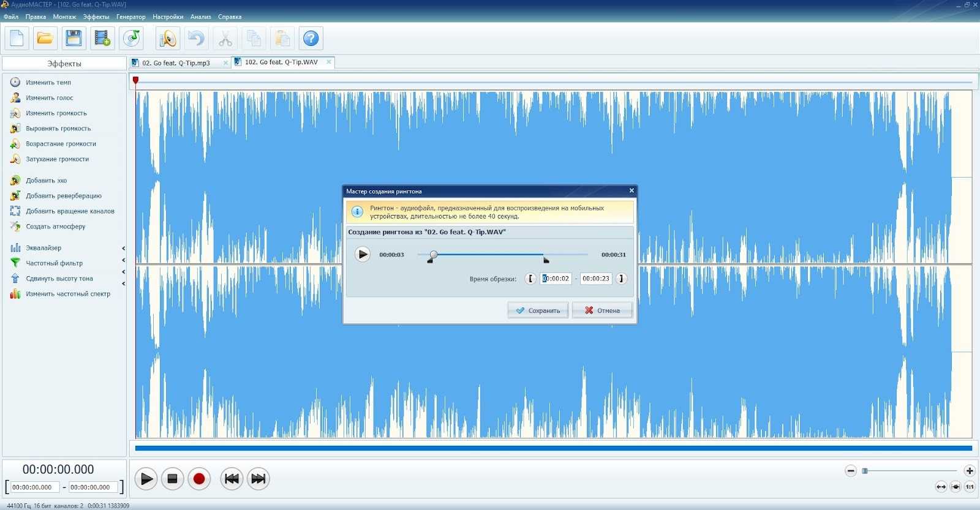Click the Save file toolbar icon

(x=73, y=39)
